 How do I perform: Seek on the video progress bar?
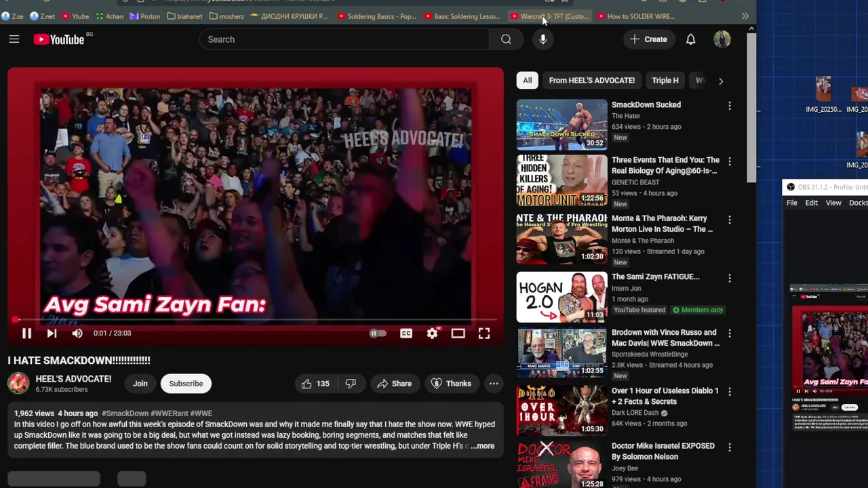click(255, 319)
